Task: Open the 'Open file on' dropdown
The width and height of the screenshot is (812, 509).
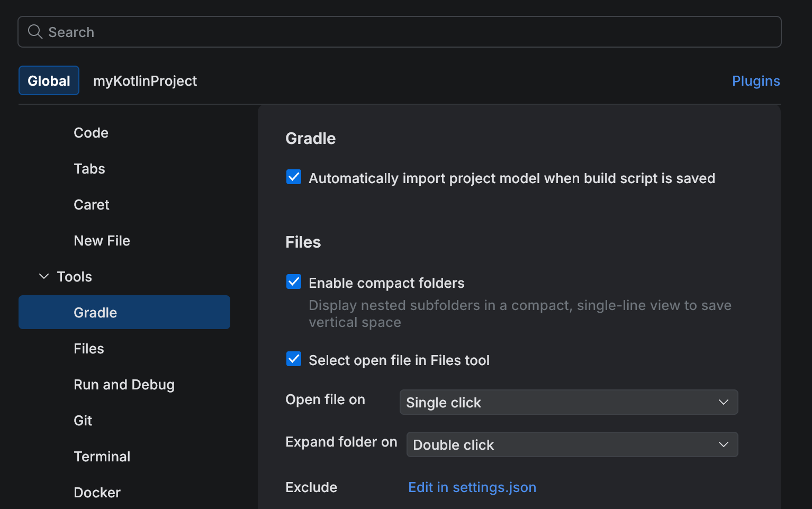Action: coord(569,402)
